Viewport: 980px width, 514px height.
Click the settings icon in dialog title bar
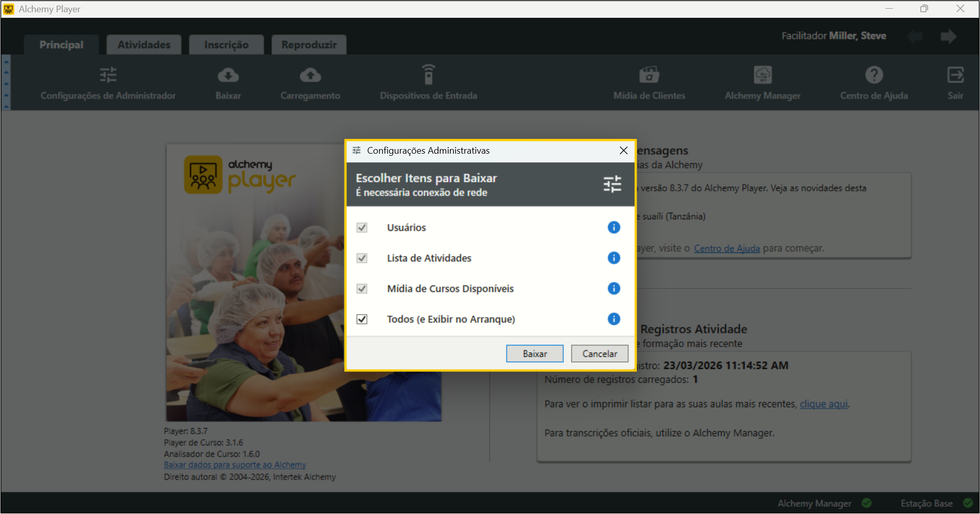tap(357, 151)
